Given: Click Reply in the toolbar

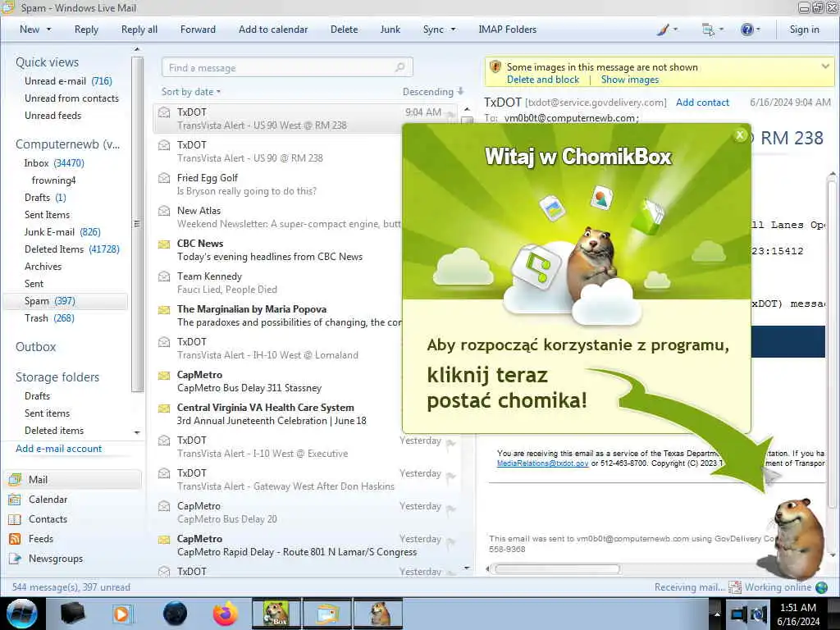Looking at the screenshot, I should tap(86, 30).
